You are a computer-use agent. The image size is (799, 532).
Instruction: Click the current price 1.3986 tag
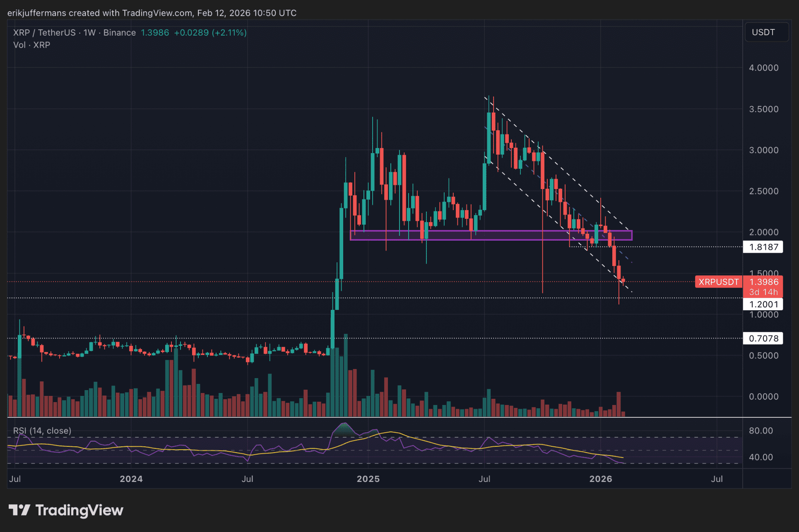click(763, 282)
